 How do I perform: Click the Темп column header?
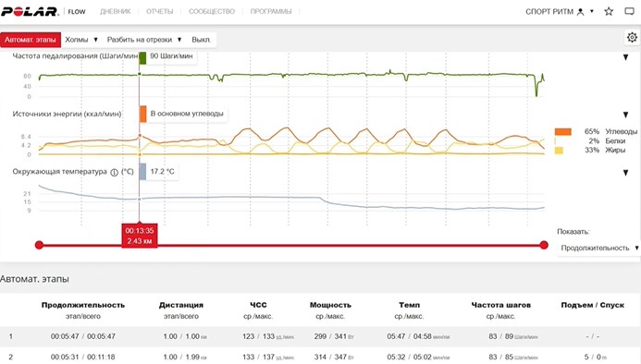[x=409, y=305]
